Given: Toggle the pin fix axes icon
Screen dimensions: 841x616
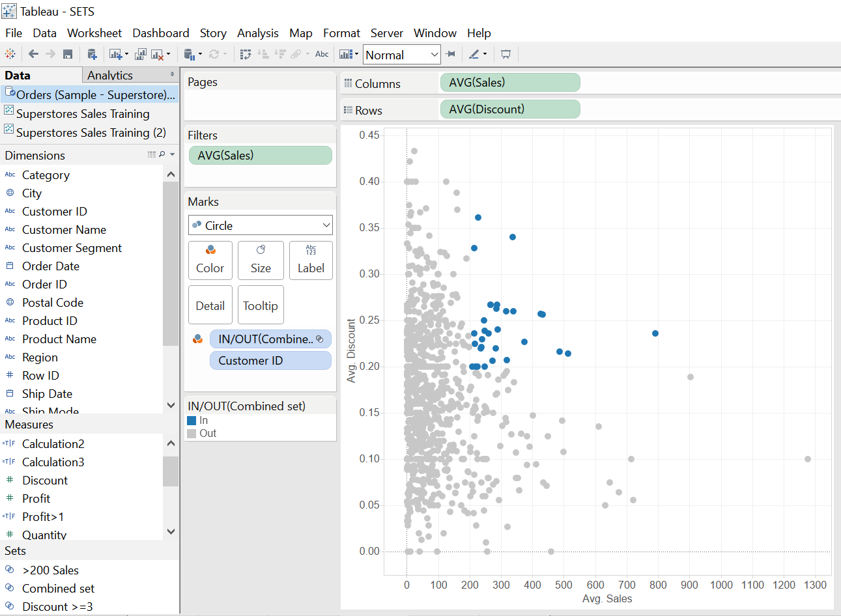Looking at the screenshot, I should click(x=450, y=54).
